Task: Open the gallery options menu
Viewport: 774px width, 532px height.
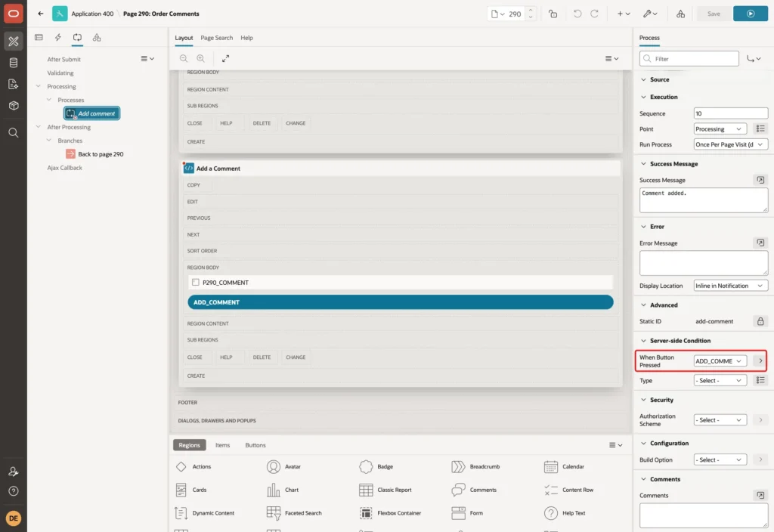Action: coord(615,444)
